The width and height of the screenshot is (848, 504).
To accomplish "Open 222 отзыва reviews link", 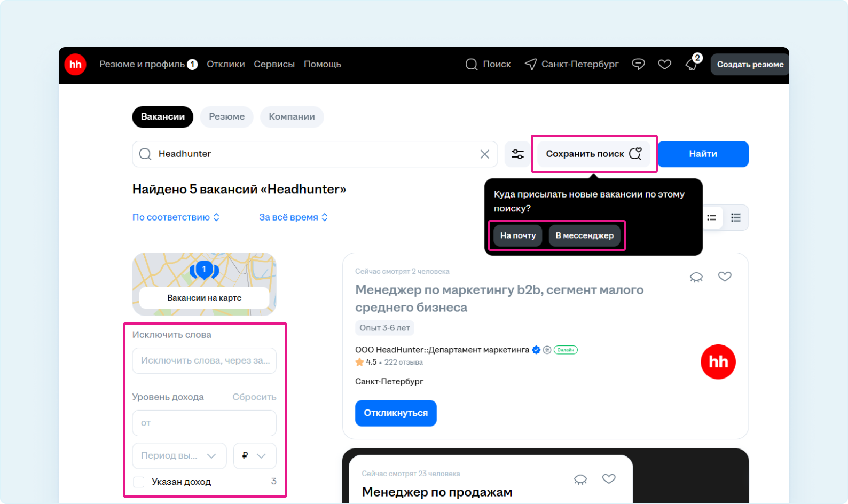I will click(x=404, y=363).
